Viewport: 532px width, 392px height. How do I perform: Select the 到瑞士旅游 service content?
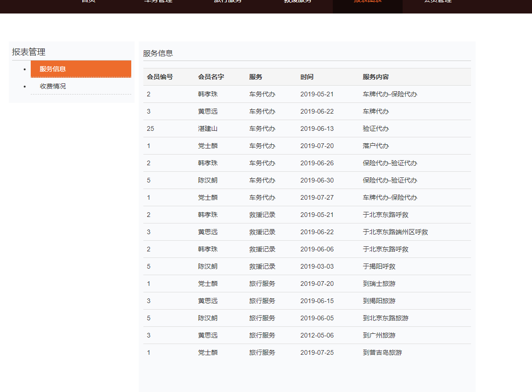(379, 284)
